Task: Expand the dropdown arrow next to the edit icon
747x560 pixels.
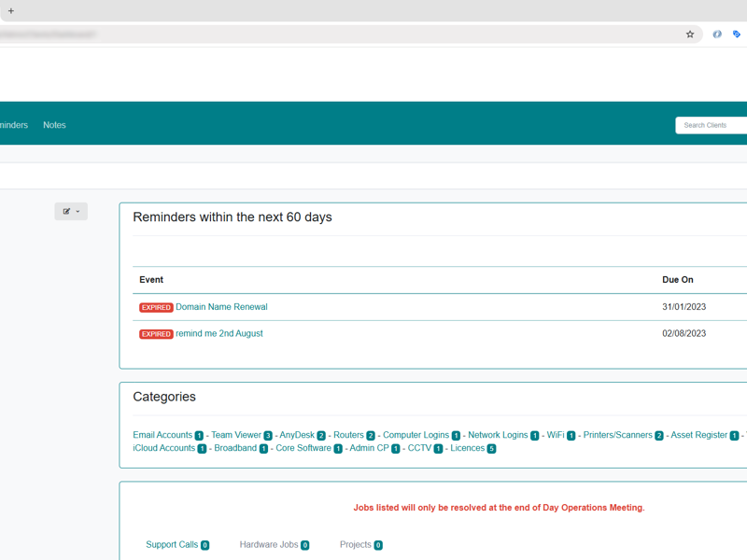Action: click(77, 211)
